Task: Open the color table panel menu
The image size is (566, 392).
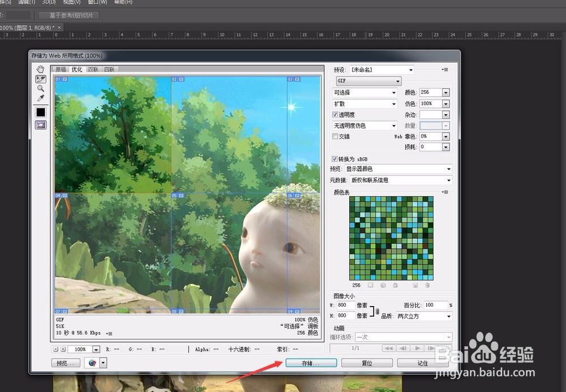Action: (445, 192)
